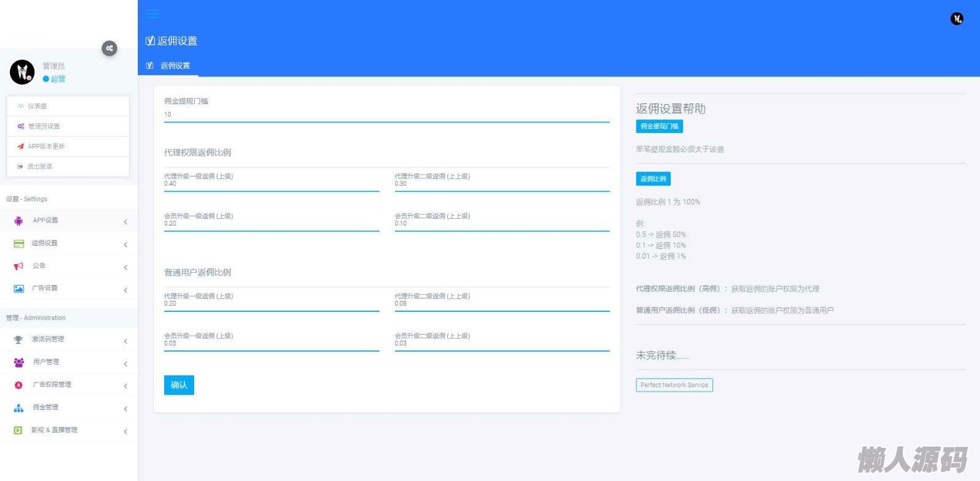Click the Perfect Network Service button

(x=674, y=385)
